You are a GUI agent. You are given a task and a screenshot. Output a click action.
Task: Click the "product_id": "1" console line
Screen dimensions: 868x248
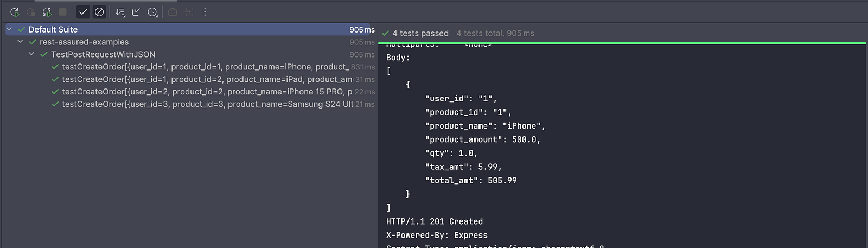(x=468, y=112)
